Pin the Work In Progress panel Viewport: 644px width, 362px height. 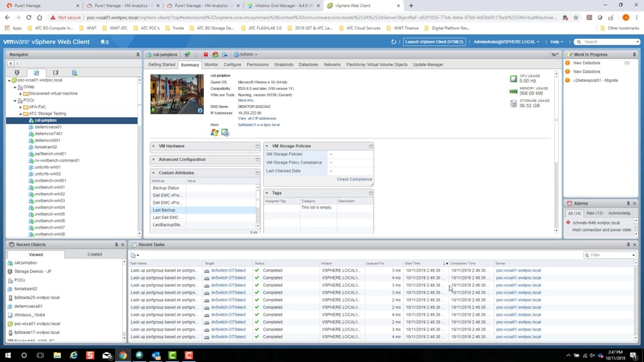[634, 54]
